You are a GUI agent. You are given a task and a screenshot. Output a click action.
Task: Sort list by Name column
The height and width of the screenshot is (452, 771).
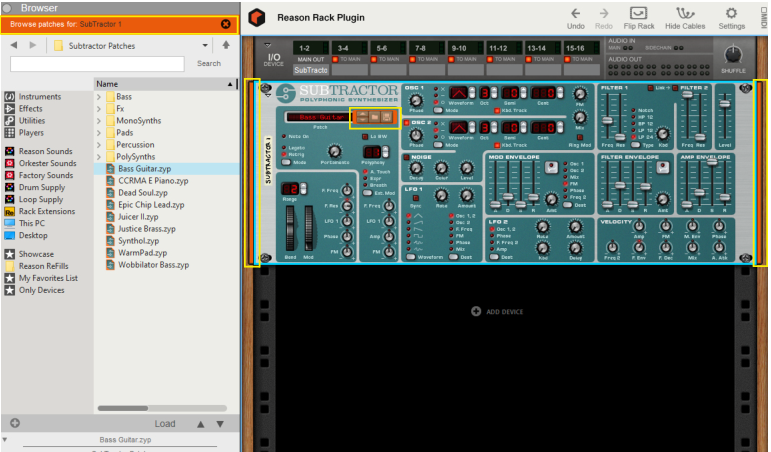(x=164, y=84)
